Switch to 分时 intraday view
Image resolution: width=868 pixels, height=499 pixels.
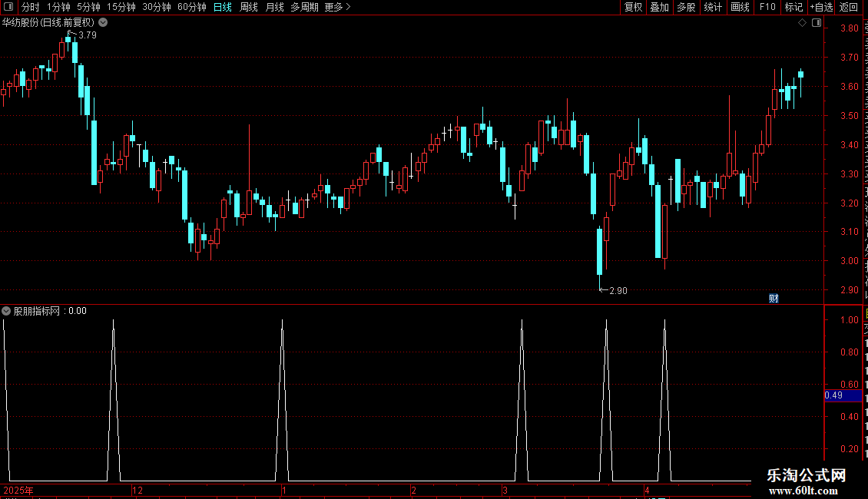[31, 7]
